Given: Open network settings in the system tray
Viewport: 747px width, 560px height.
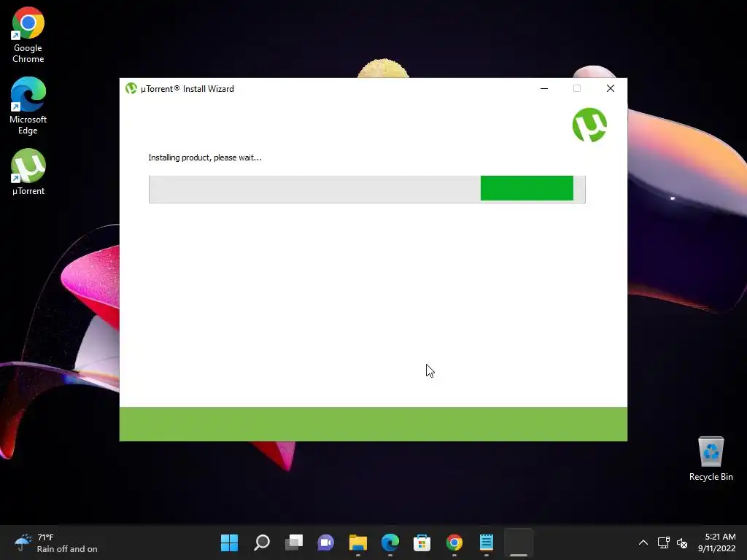Looking at the screenshot, I should (663, 542).
